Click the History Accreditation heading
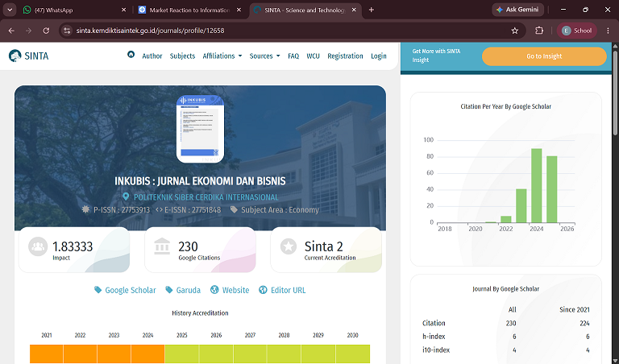 click(x=200, y=313)
